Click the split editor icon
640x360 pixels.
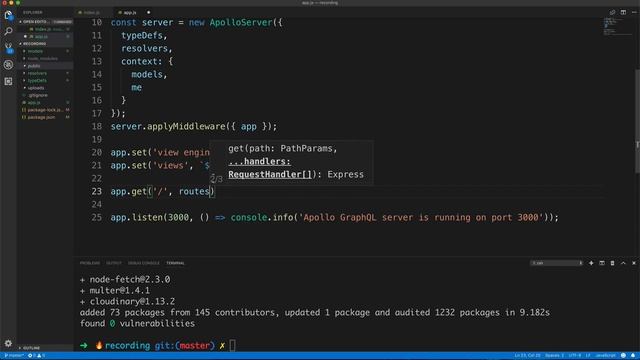tap(623, 12)
